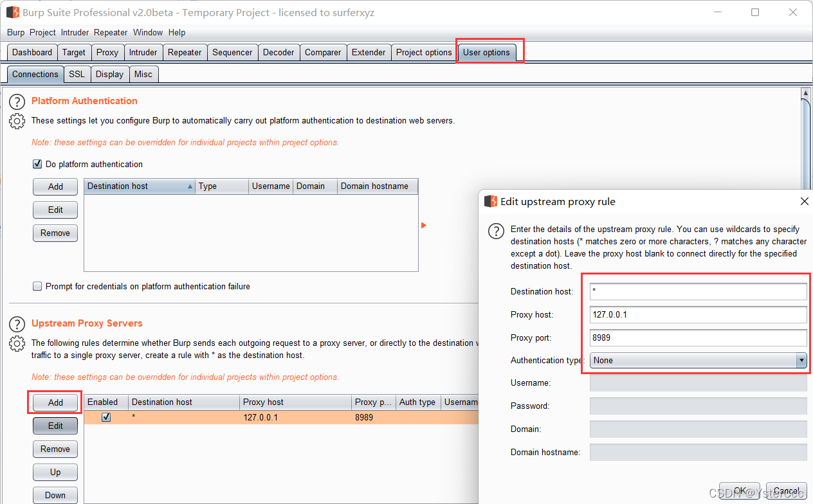Open the Help menu

(177, 32)
